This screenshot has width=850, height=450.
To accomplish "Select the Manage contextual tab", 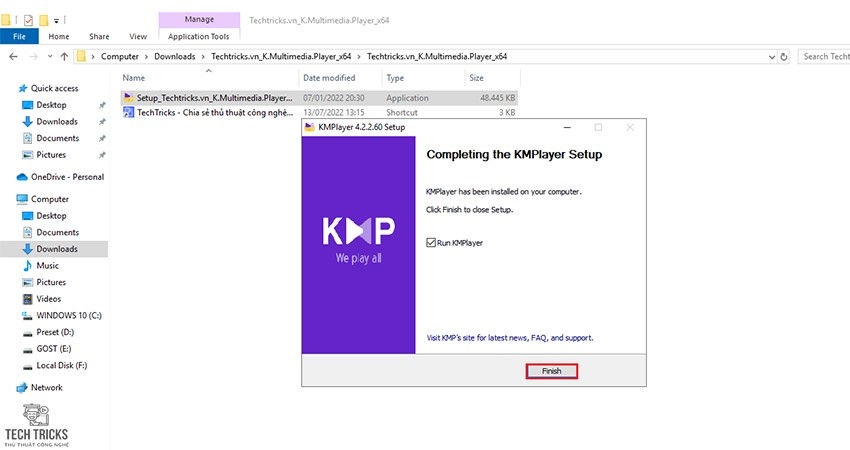I will (x=199, y=19).
